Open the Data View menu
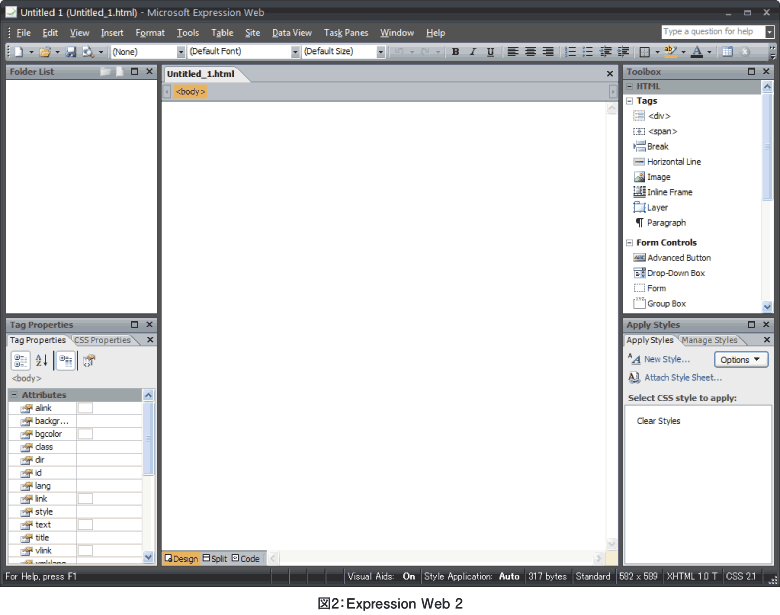 click(x=292, y=33)
